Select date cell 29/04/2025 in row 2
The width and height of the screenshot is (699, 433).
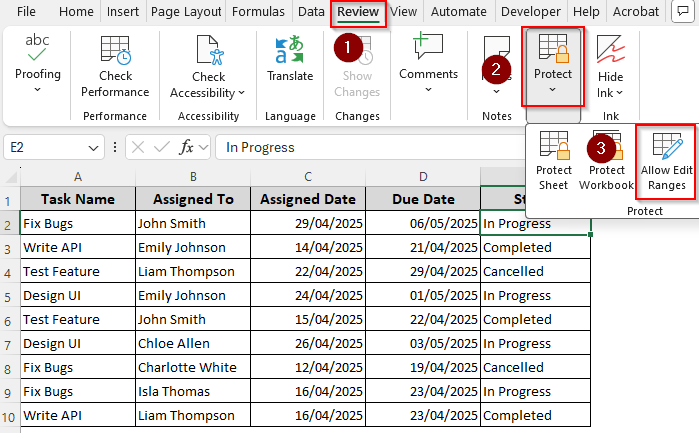tap(308, 223)
